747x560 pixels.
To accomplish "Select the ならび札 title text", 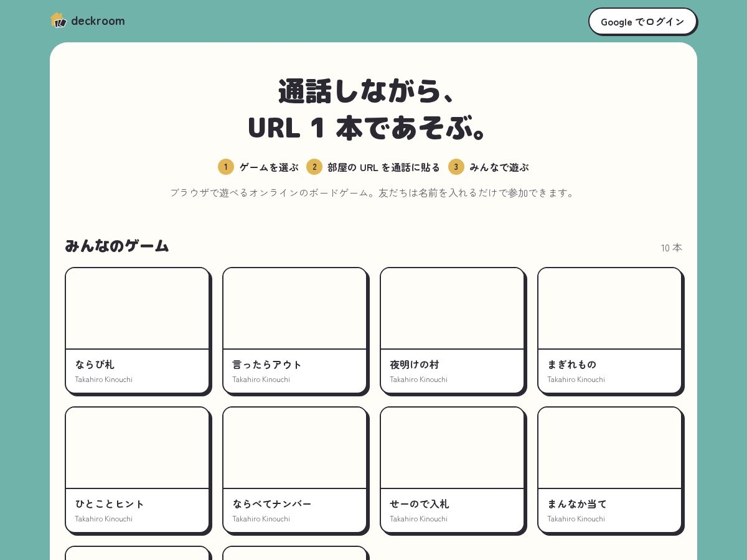I will (x=95, y=365).
